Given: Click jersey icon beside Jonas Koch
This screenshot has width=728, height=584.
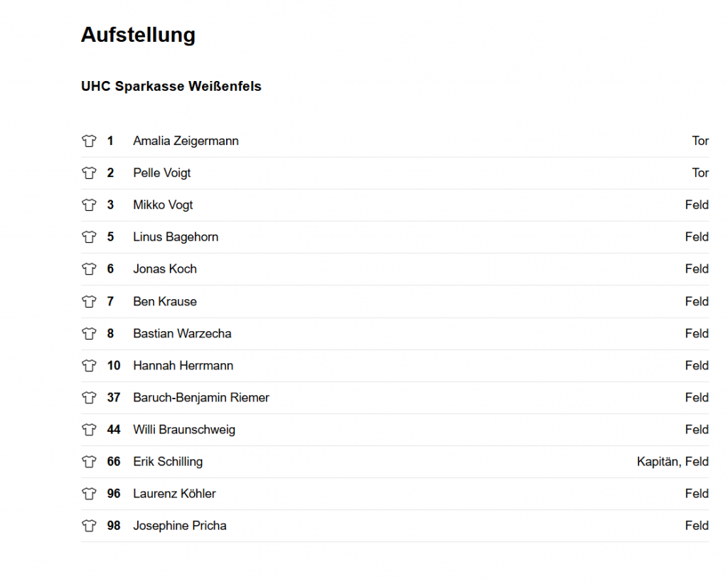Looking at the screenshot, I should (89, 269).
